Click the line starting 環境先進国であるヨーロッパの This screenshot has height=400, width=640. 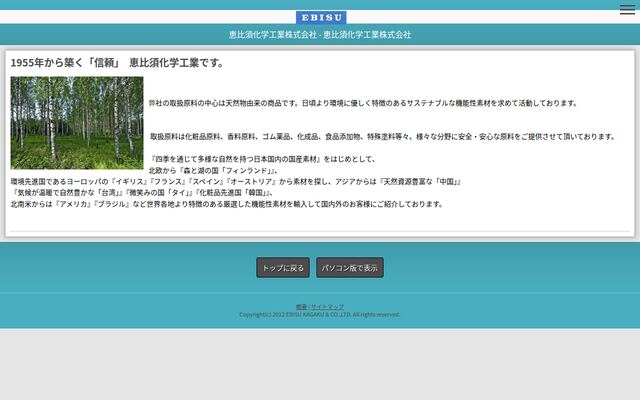point(236,182)
